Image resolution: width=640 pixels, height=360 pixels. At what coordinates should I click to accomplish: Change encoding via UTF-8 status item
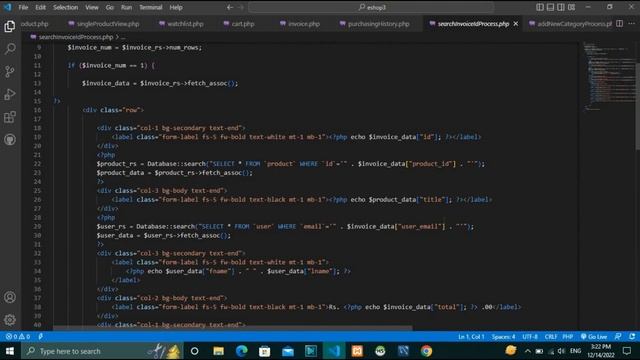coord(530,337)
